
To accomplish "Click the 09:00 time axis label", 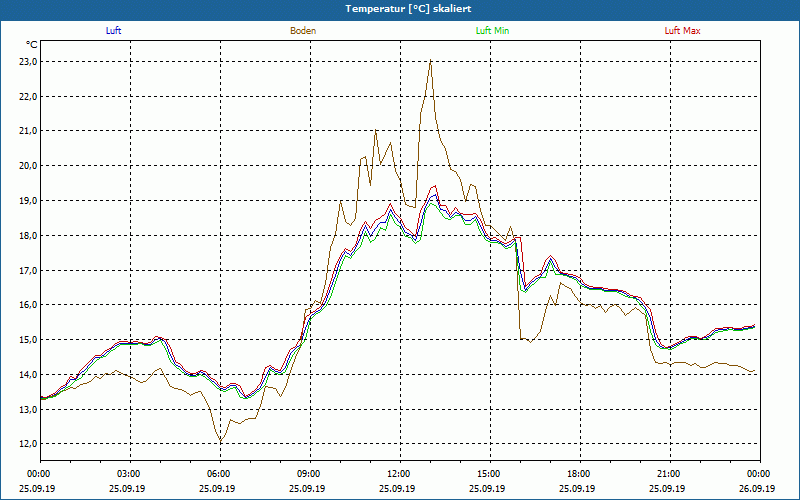I will [x=307, y=474].
